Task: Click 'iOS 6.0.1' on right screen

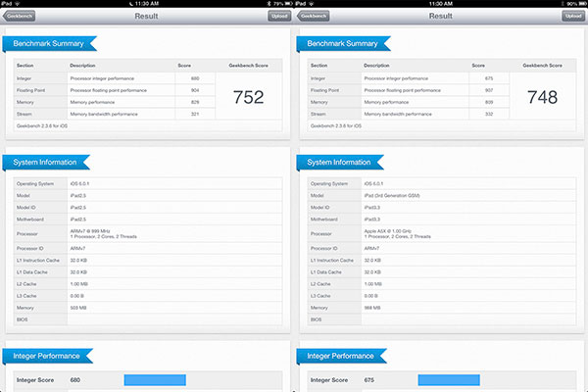Action: tap(373, 184)
